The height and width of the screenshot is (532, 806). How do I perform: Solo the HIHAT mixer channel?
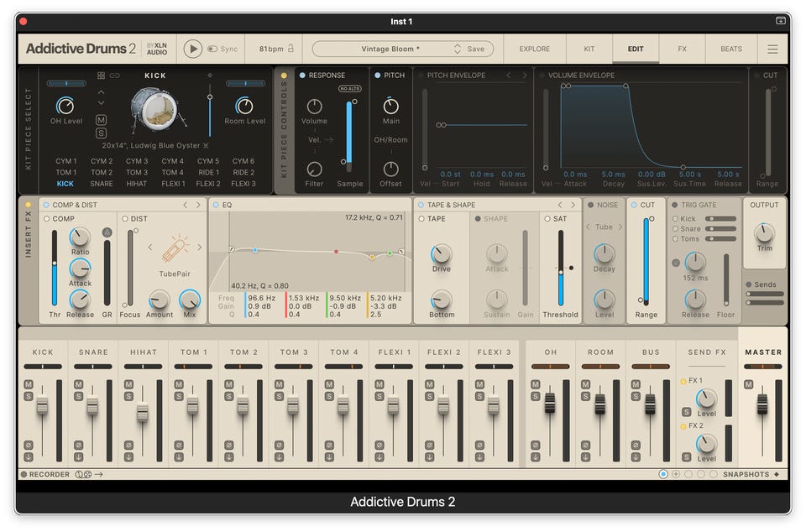pos(128,396)
